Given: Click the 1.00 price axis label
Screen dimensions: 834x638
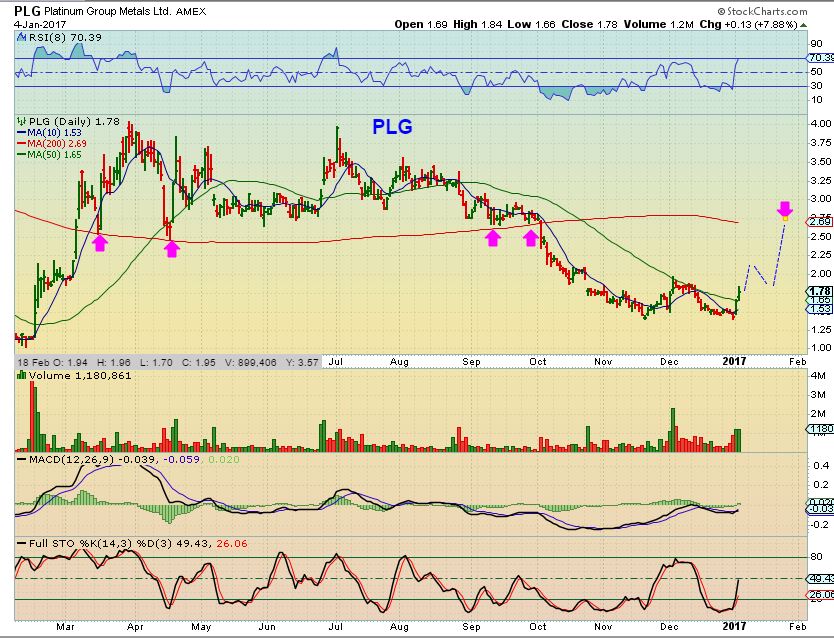Looking at the screenshot, I should tap(821, 348).
